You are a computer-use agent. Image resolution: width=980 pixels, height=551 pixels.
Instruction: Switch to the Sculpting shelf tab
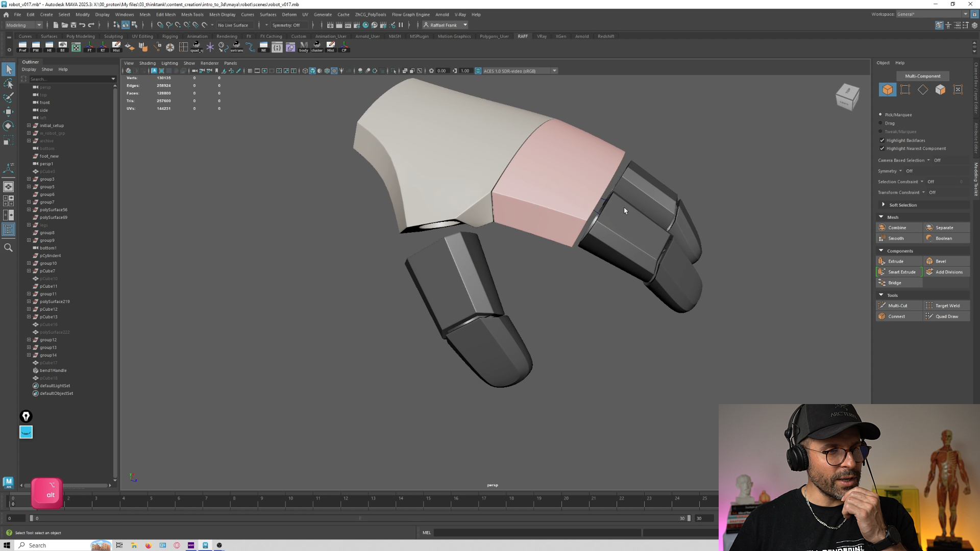(x=113, y=36)
